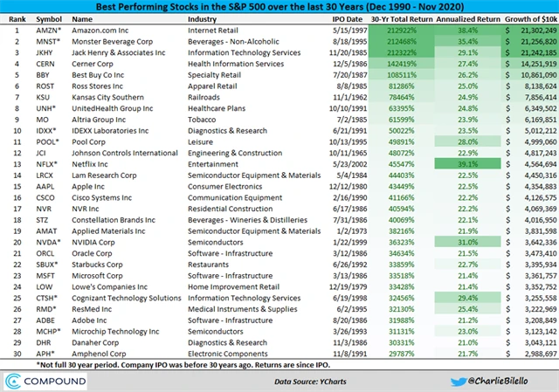Viewport: 559px width, 392px height.
Task: Click the Tobacco industry cell
Action: click(202, 120)
